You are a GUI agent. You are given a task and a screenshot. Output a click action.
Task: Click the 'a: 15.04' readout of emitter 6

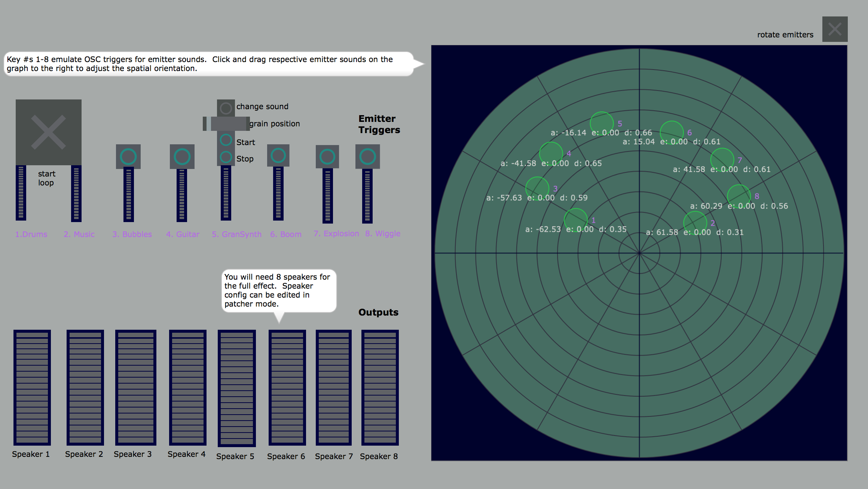coord(639,142)
